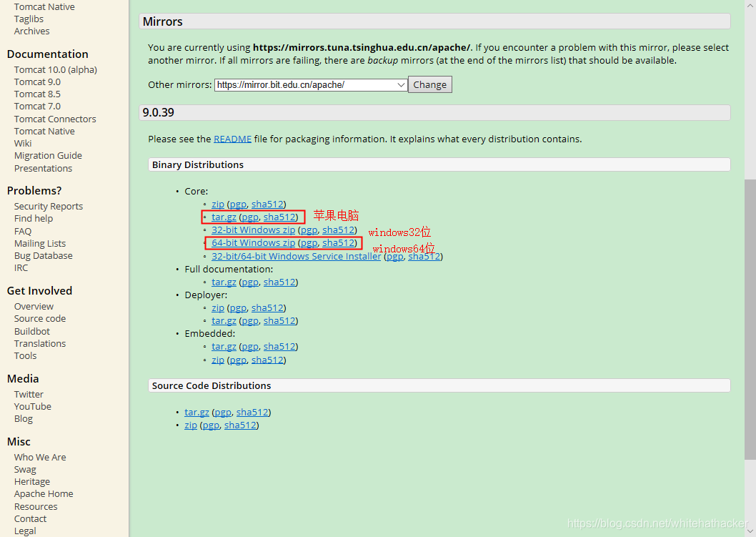Image resolution: width=756 pixels, height=537 pixels.
Task: Open Tomcat Connectors documentation
Action: click(x=55, y=119)
